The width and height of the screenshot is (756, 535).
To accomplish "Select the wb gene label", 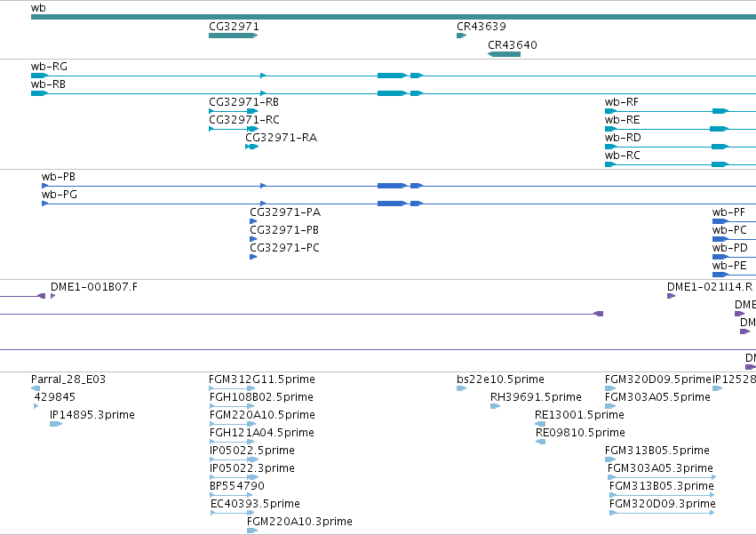I will 38,8.
